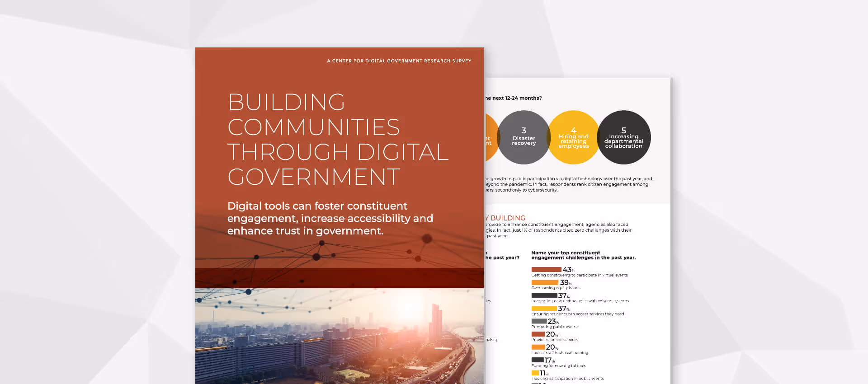Click the 'Tracking participation in public events' label
Screen dimensions: 868x384
pyautogui.click(x=567, y=379)
